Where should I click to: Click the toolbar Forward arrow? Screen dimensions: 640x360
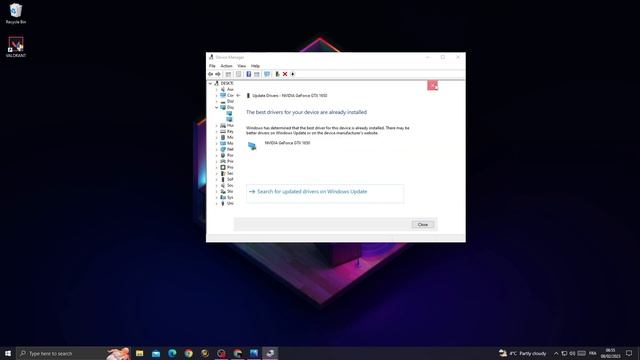coord(218,74)
